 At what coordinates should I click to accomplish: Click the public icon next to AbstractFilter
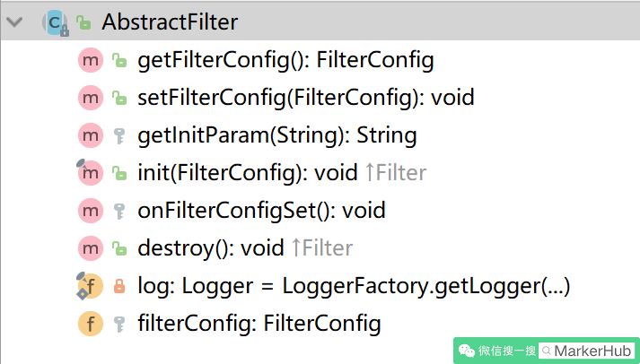(x=83, y=22)
